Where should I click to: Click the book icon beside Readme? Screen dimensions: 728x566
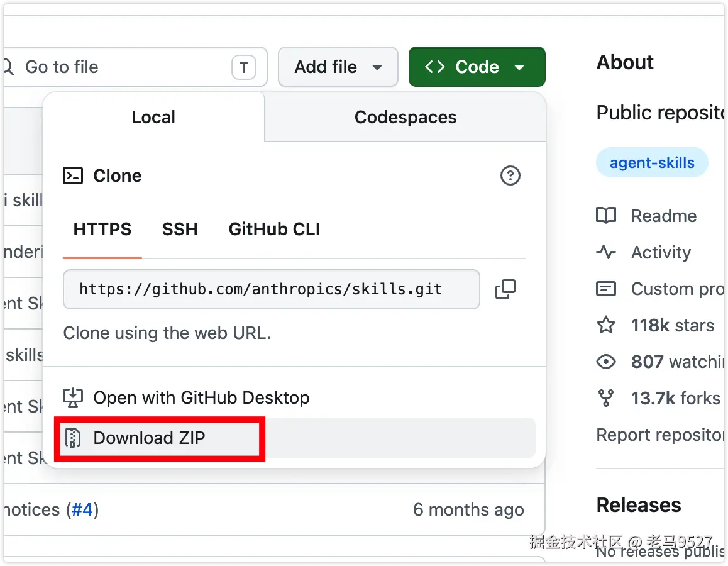(606, 216)
